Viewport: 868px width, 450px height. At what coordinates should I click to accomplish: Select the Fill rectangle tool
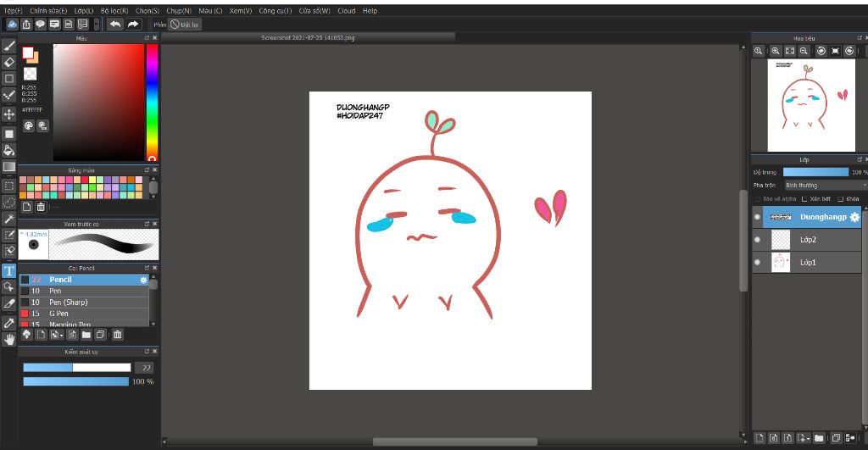click(x=8, y=134)
